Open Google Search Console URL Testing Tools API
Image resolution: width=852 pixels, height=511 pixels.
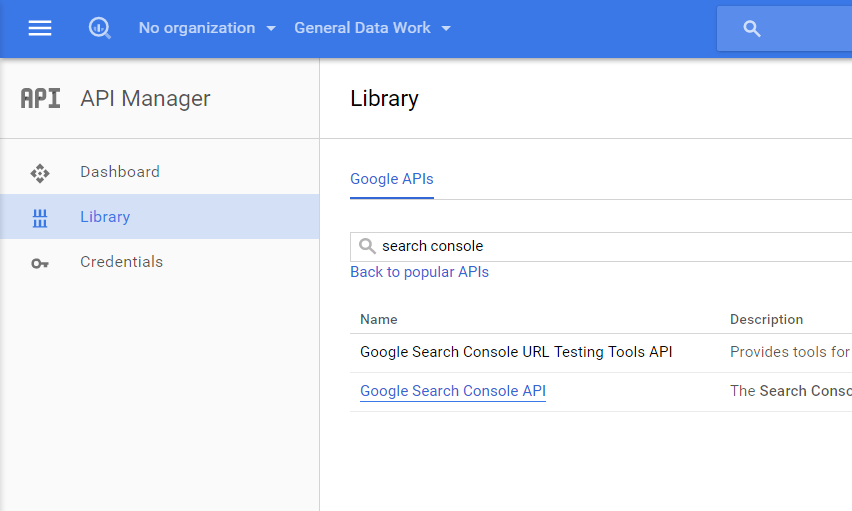tap(516, 352)
